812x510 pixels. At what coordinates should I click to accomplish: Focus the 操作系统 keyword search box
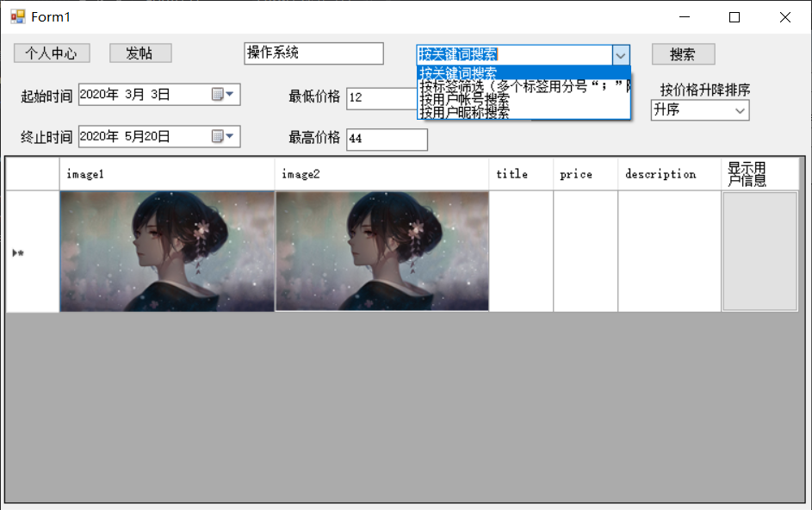click(x=313, y=53)
